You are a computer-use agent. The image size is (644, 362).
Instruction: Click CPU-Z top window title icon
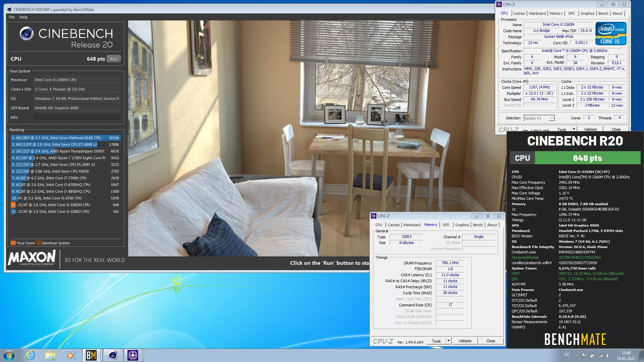[x=499, y=4]
